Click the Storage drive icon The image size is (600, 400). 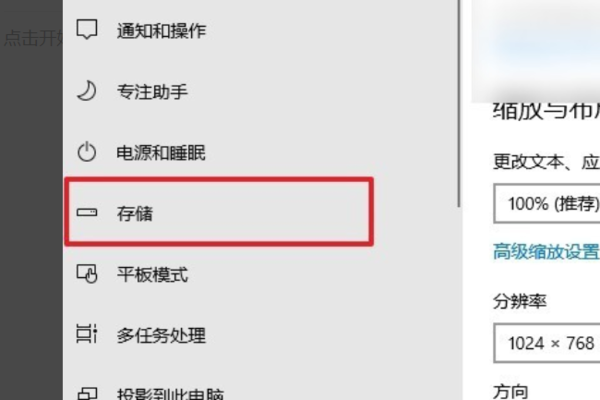pyautogui.click(x=87, y=212)
